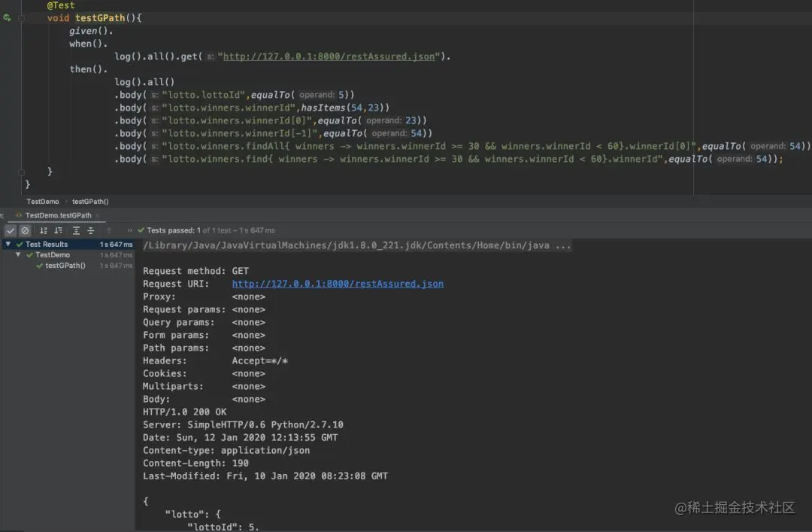This screenshot has height=532, width=812.
Task: Expand all test result nodes
Action: [76, 230]
